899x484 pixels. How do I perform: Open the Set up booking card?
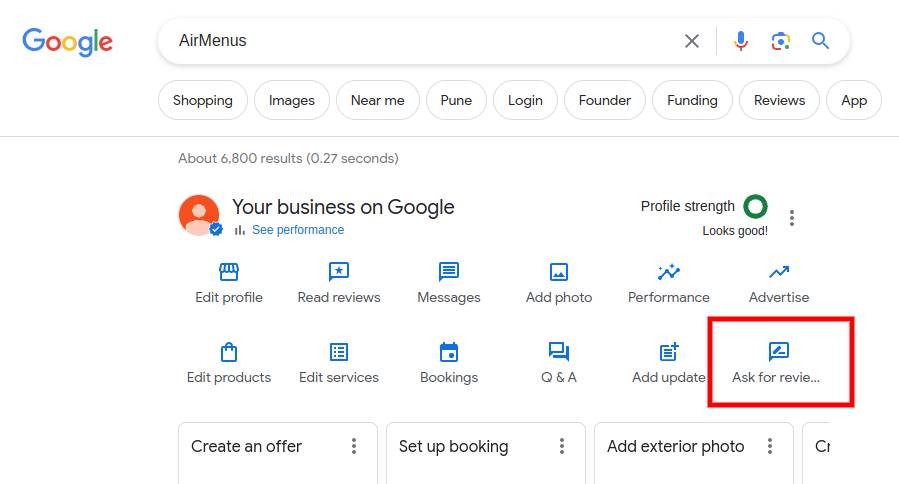coord(486,453)
